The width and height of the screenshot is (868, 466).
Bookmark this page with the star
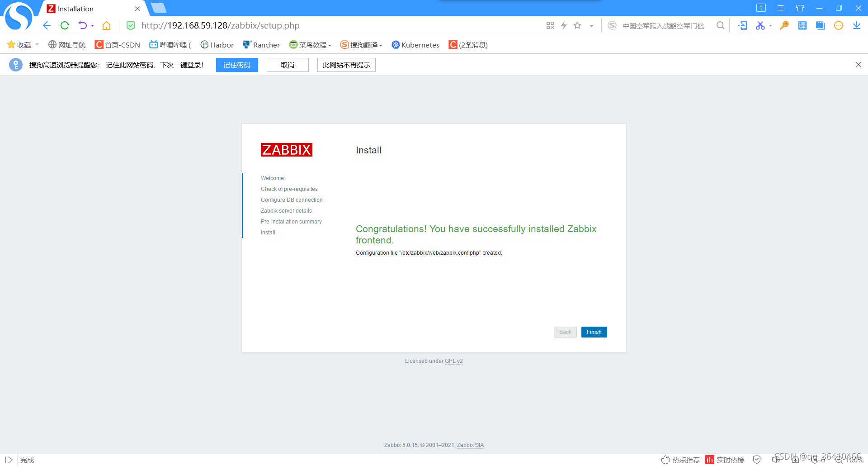[577, 26]
